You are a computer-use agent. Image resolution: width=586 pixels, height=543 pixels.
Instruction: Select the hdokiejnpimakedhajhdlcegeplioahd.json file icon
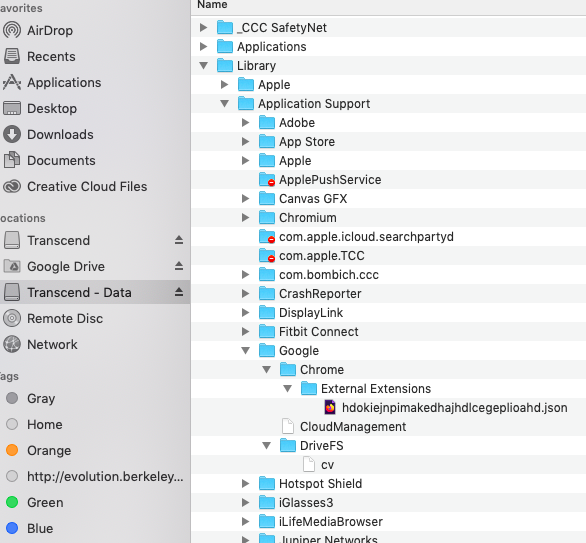[330, 408]
